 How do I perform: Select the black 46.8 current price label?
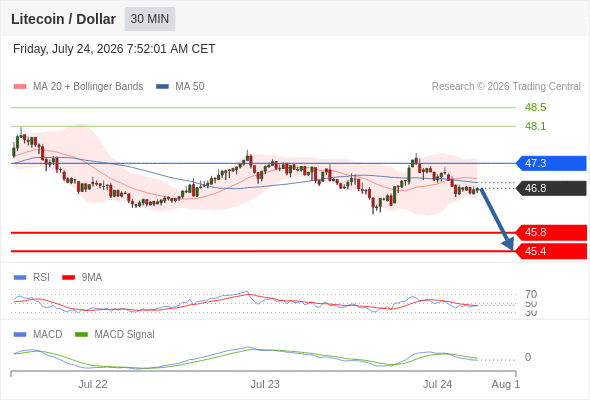(x=551, y=188)
